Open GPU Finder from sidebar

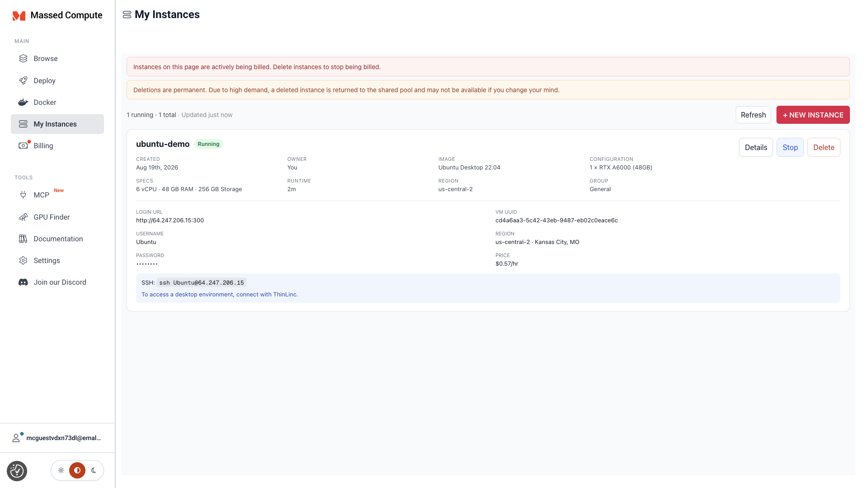[57, 217]
